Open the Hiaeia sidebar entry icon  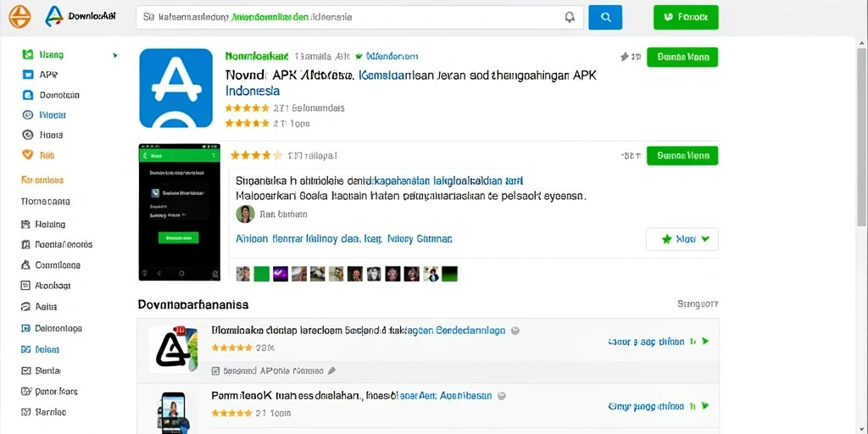(x=28, y=135)
